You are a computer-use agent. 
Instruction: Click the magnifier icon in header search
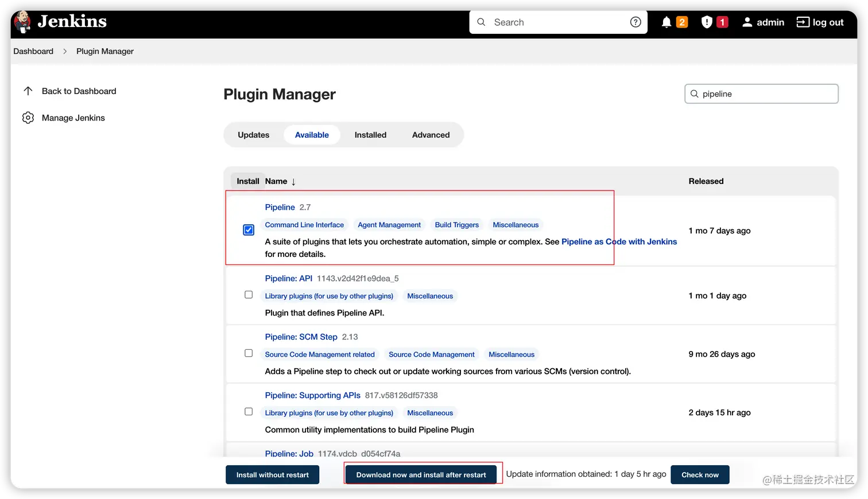pyautogui.click(x=482, y=22)
